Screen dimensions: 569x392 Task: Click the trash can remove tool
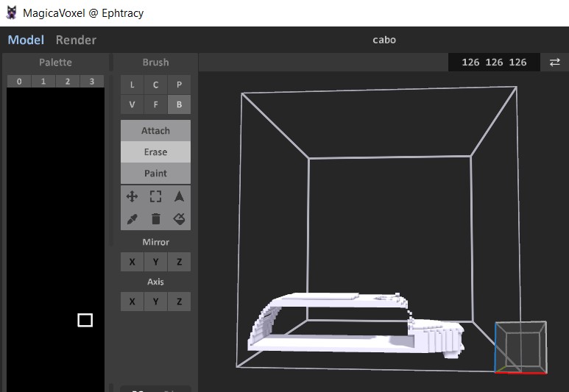155,219
